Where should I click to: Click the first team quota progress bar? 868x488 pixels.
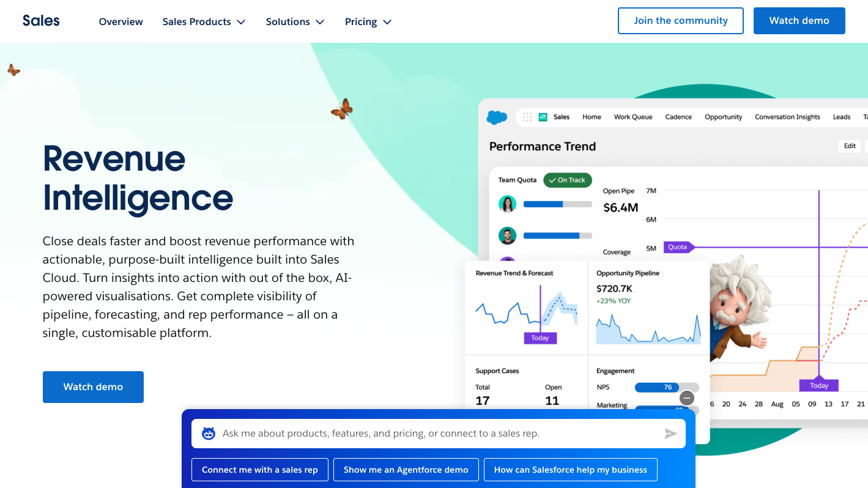[x=558, y=204]
